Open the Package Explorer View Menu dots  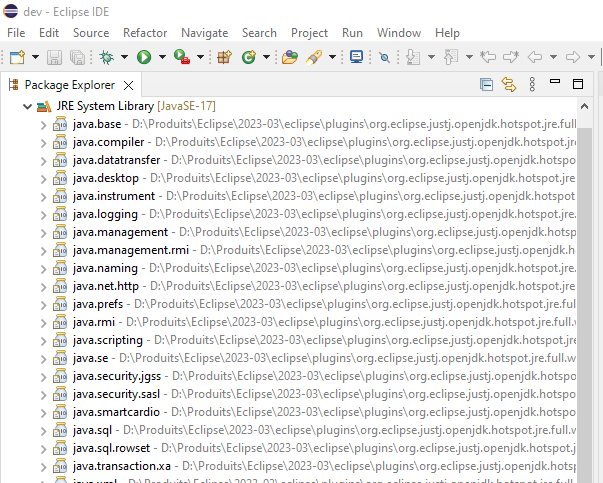pos(532,84)
